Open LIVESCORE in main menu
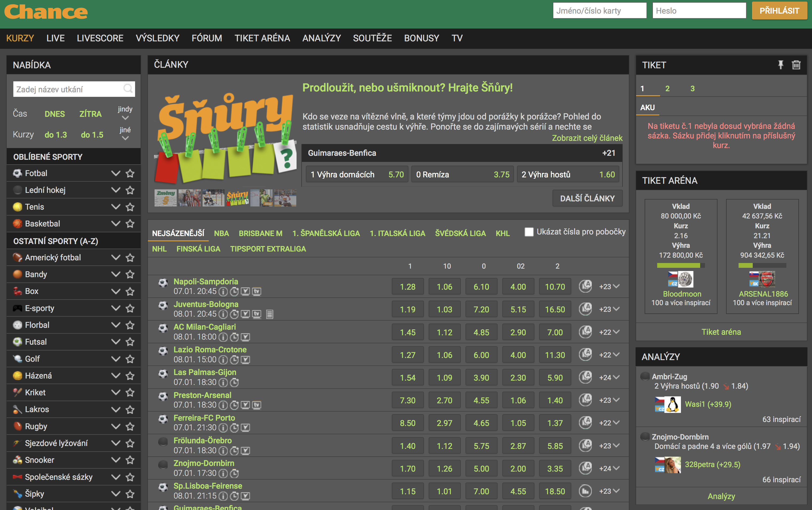812x510 pixels. pos(100,38)
